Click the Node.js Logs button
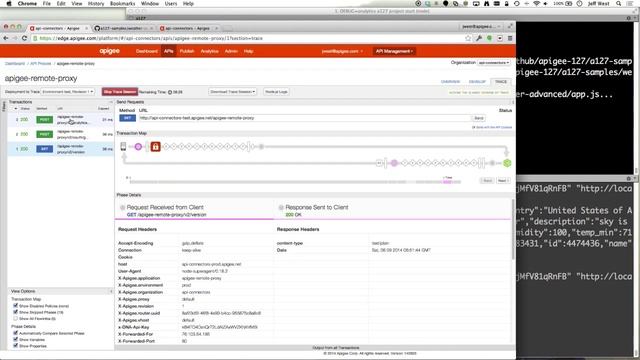640x360 pixels. pos(276,92)
